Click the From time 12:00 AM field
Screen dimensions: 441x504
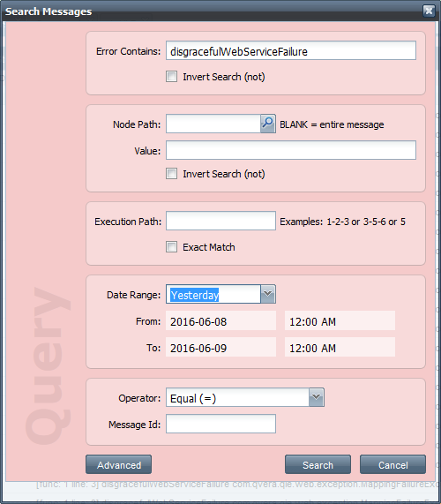tap(340, 320)
